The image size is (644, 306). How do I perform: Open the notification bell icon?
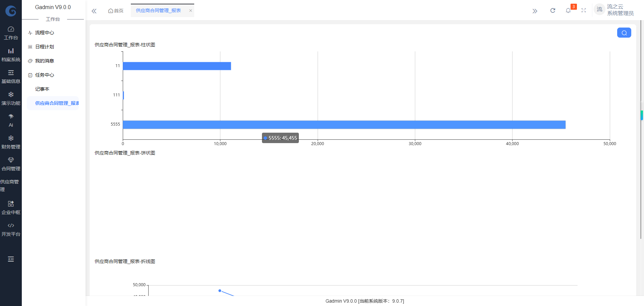(568, 11)
